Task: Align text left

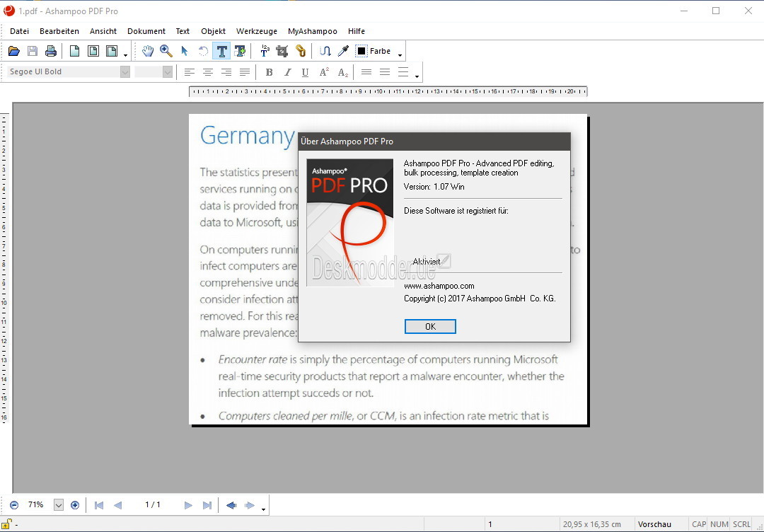Action: click(x=190, y=72)
